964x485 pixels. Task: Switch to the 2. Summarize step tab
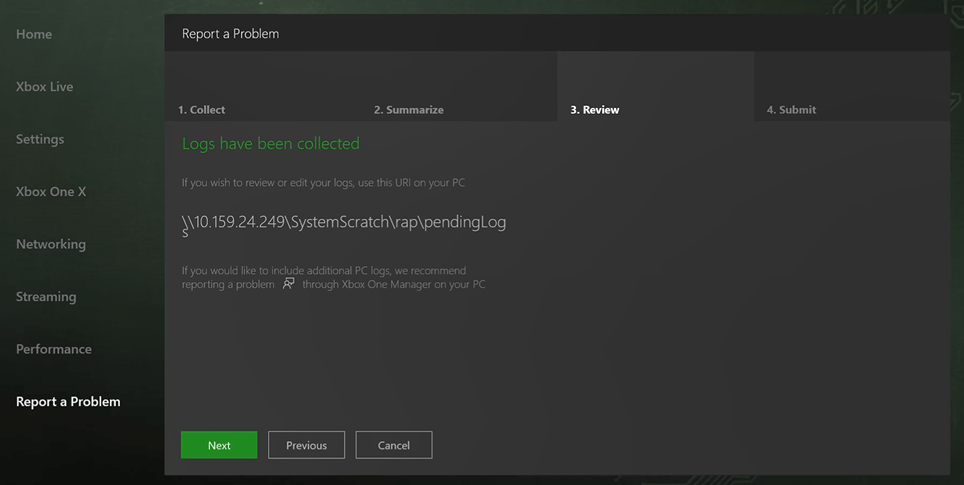459,86
